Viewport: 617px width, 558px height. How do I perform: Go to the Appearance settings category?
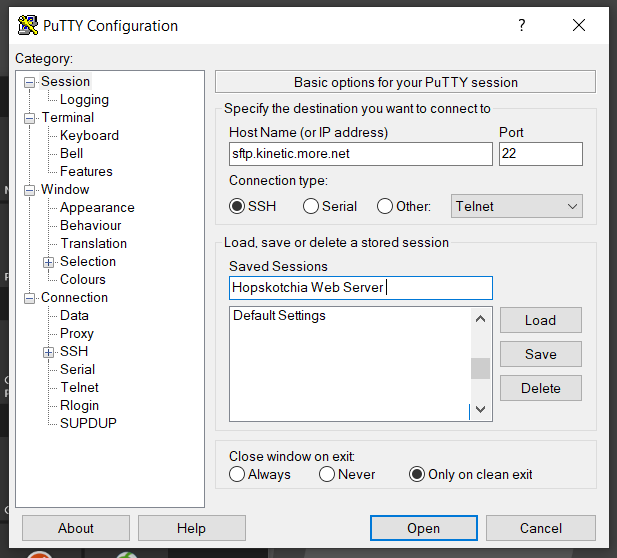click(97, 207)
